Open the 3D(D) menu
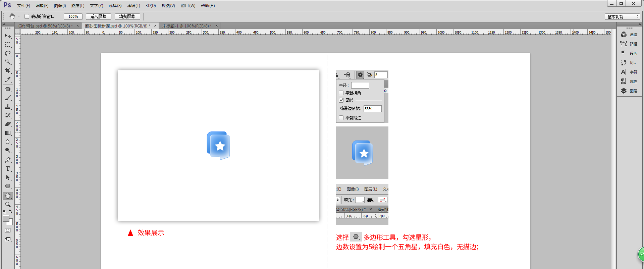This screenshot has height=269, width=644. 151,6
